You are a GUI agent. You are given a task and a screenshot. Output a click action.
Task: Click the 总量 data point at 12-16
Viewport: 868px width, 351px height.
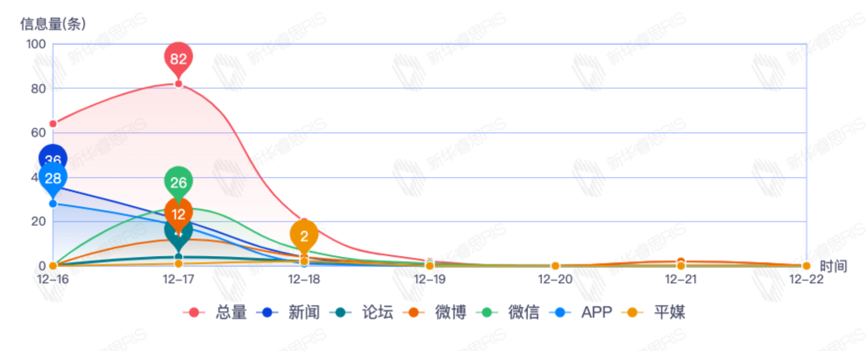53,124
